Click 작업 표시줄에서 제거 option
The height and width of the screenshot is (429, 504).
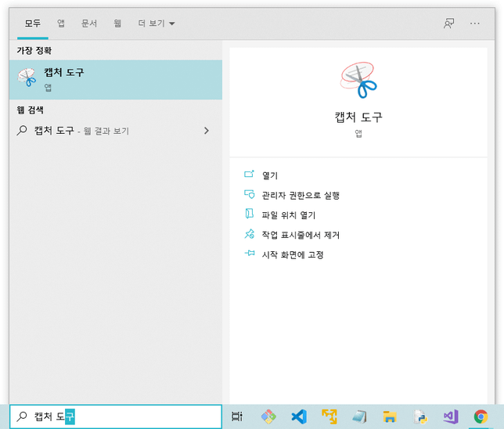pyautogui.click(x=300, y=234)
